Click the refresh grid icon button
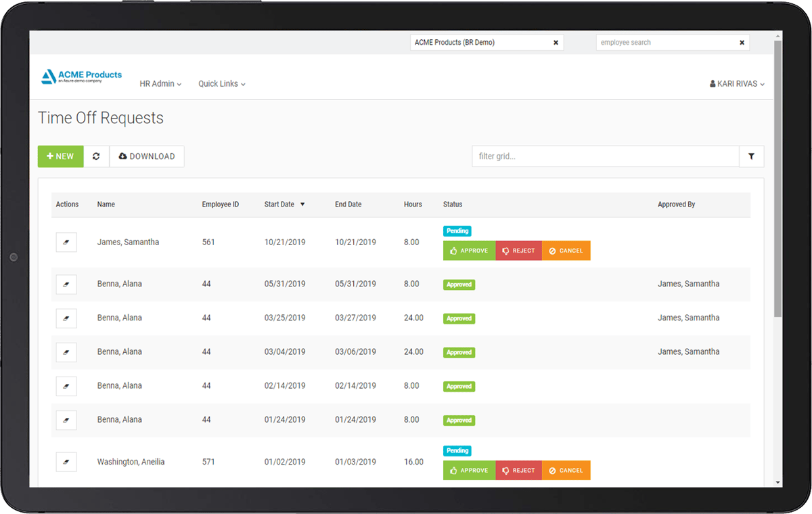The image size is (812, 514). tap(96, 156)
